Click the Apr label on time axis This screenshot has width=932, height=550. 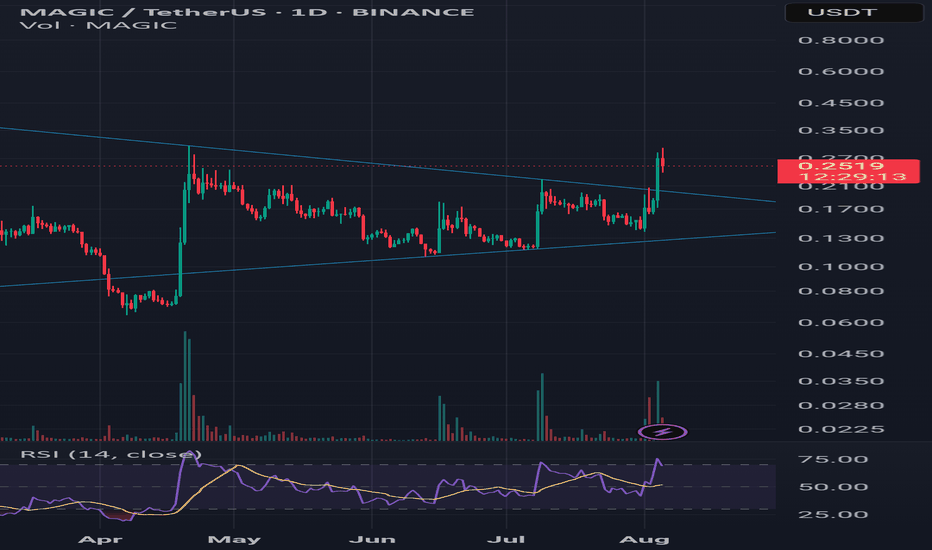click(x=100, y=540)
